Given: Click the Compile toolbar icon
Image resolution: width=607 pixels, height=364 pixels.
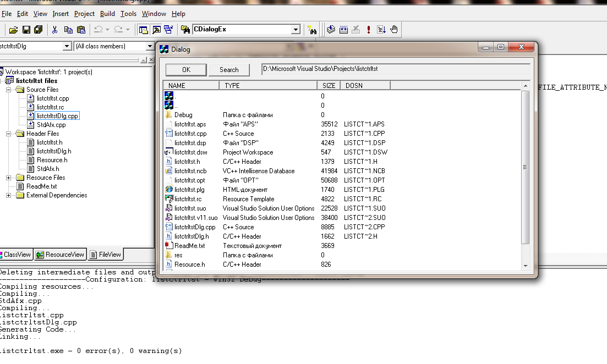Looking at the screenshot, I should tap(331, 30).
